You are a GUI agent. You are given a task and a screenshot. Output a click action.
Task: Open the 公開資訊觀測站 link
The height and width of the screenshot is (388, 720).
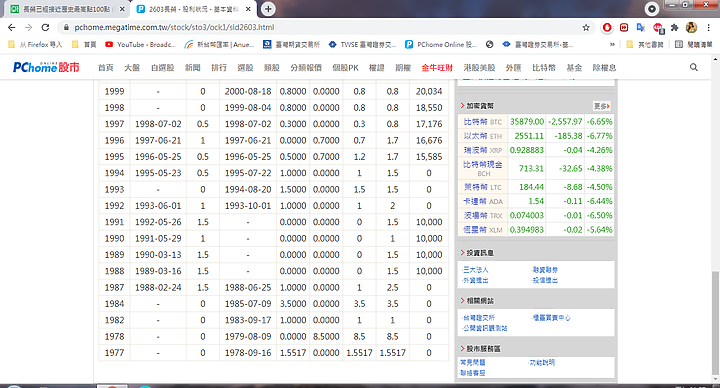click(x=485, y=328)
